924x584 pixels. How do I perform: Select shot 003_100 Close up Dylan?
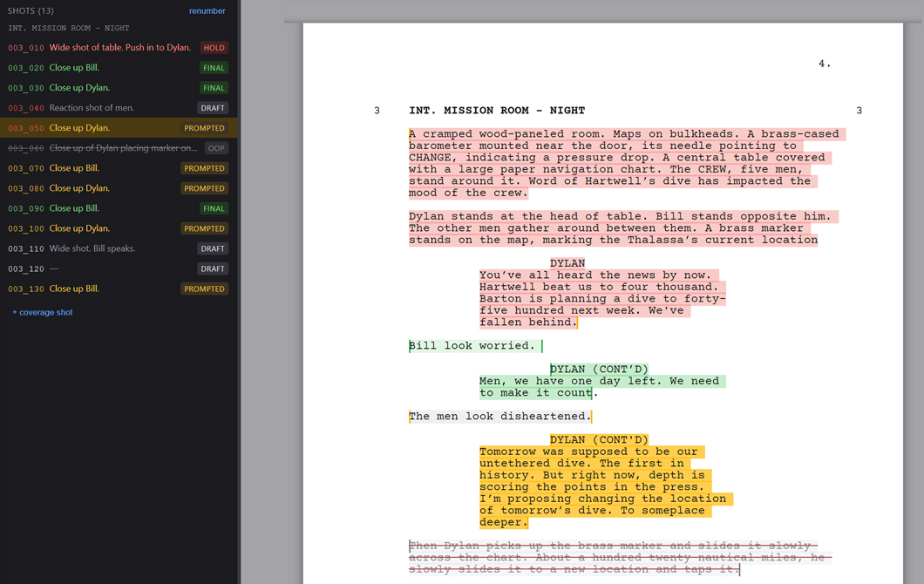pyautogui.click(x=118, y=228)
